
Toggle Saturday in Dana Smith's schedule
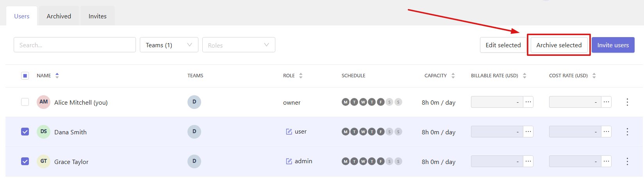(x=389, y=132)
